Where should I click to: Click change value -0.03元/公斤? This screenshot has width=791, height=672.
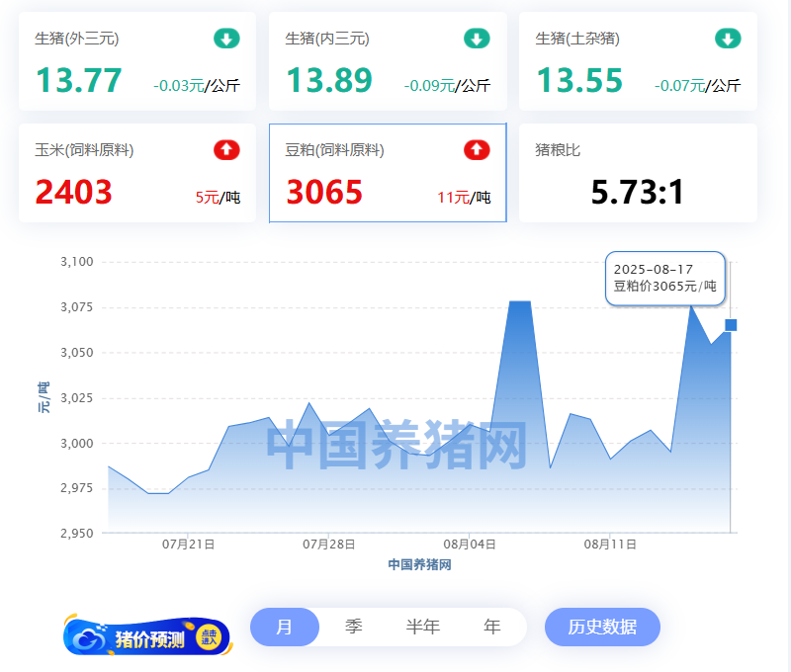197,86
